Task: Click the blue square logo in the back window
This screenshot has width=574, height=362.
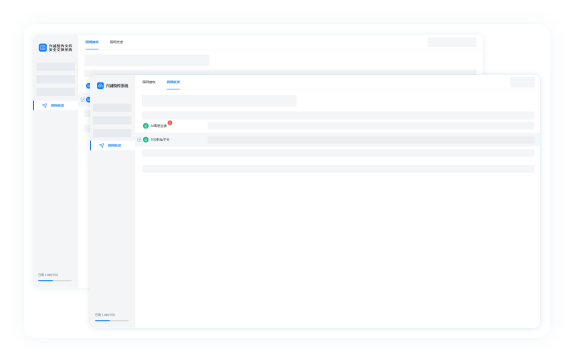Action: click(x=43, y=47)
